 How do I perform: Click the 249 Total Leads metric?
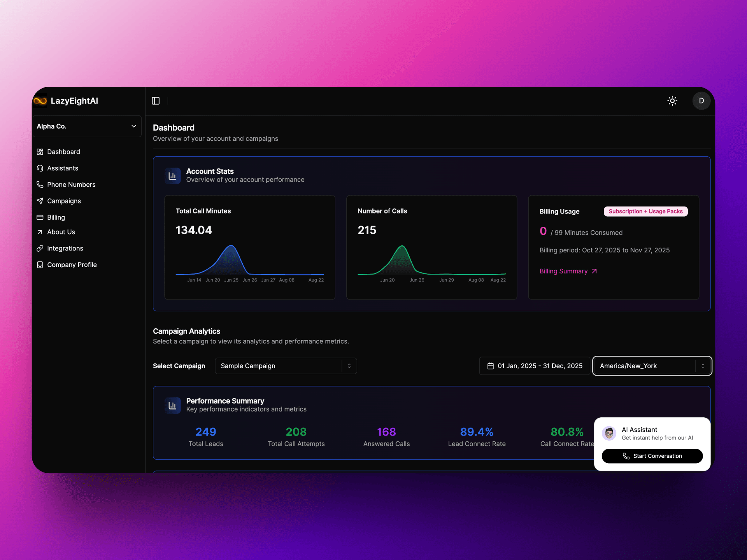[206, 432]
